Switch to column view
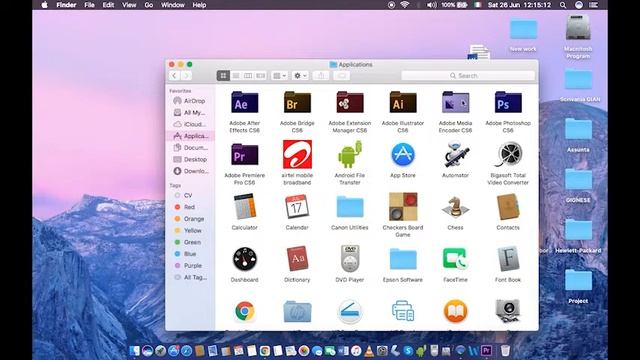This screenshot has width=640, height=360. (248, 76)
